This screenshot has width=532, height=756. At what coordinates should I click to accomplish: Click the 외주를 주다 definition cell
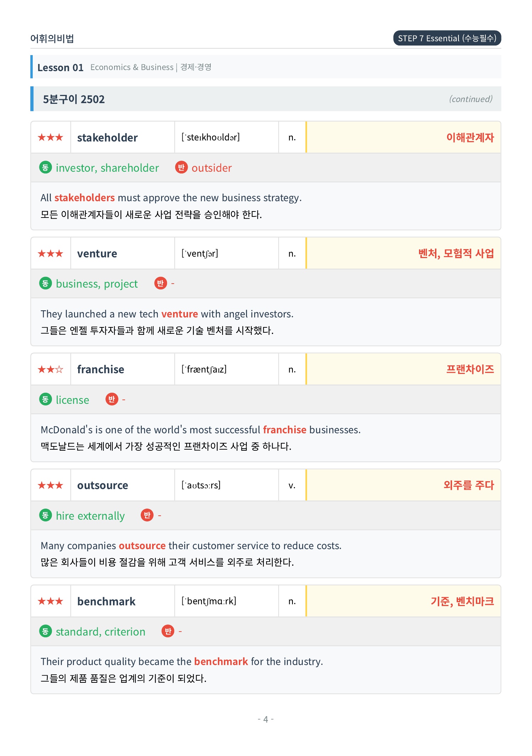(404, 485)
